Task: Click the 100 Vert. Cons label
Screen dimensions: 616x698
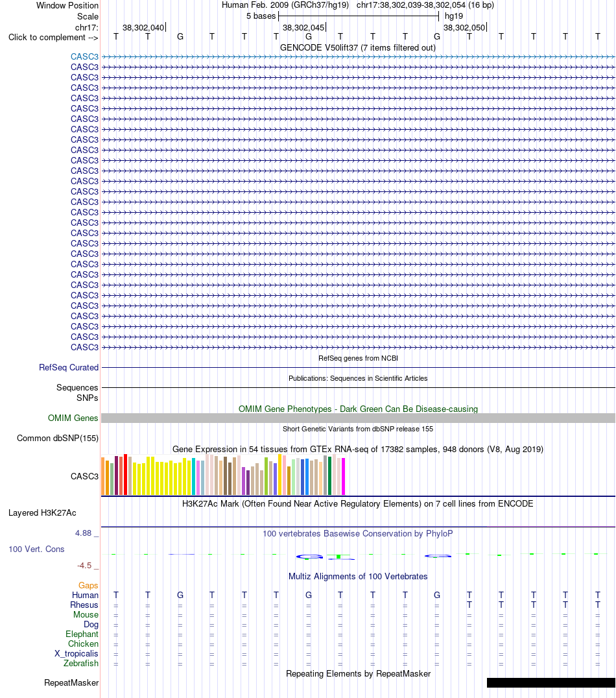Action: tap(36, 549)
